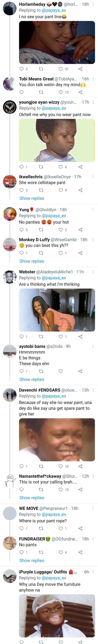Retweet Davenchi #ENDSARS's tweet
This screenshot has width=98, height=644.
pyautogui.click(x=41, y=466)
